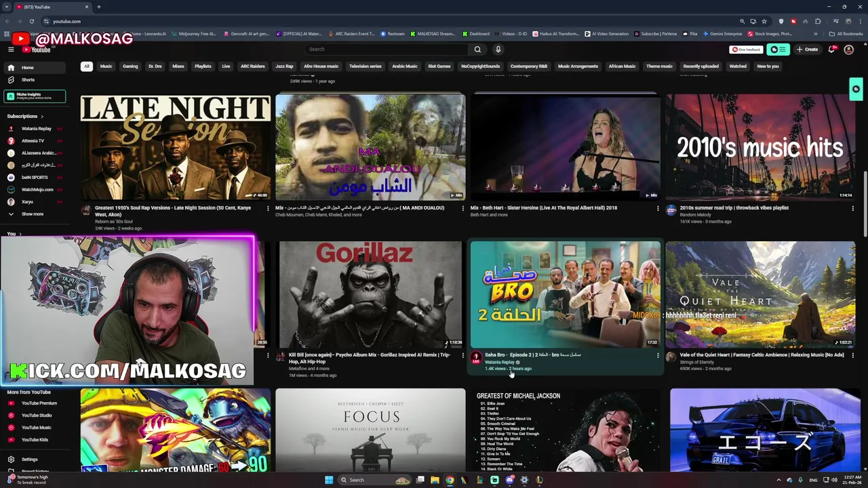868x488 pixels.
Task: Select the Dr. Dre filter chip
Action: click(x=155, y=66)
